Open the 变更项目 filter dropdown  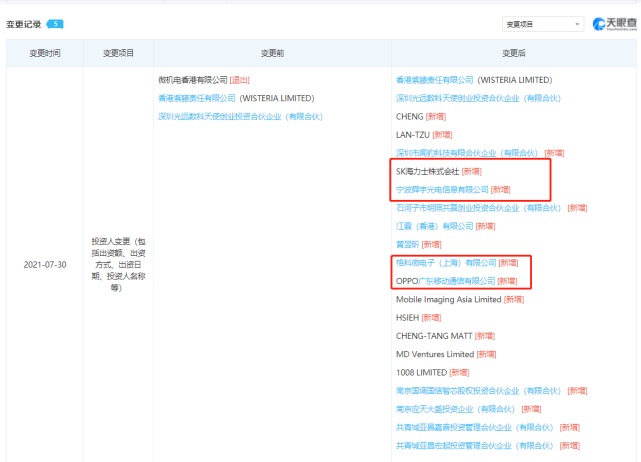pyautogui.click(x=542, y=24)
